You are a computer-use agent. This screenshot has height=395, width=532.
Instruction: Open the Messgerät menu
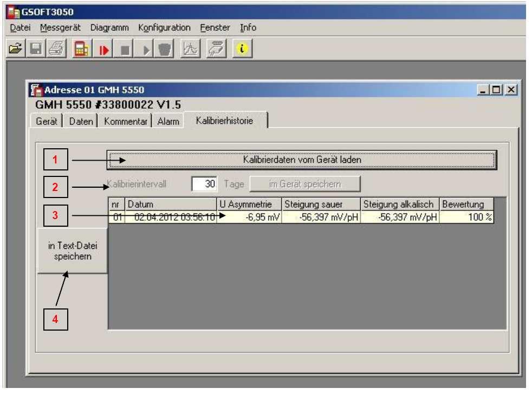point(60,28)
